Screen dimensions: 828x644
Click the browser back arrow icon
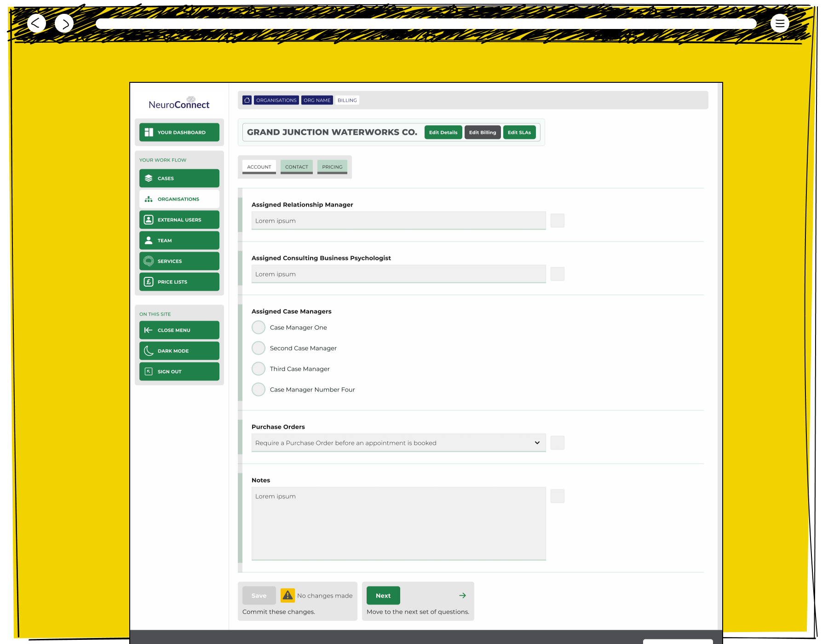[36, 23]
